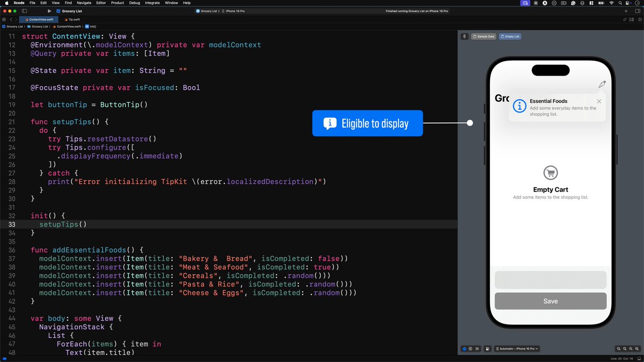
Task: Open Grocery List folder breadcrumb
Action: click(37, 26)
